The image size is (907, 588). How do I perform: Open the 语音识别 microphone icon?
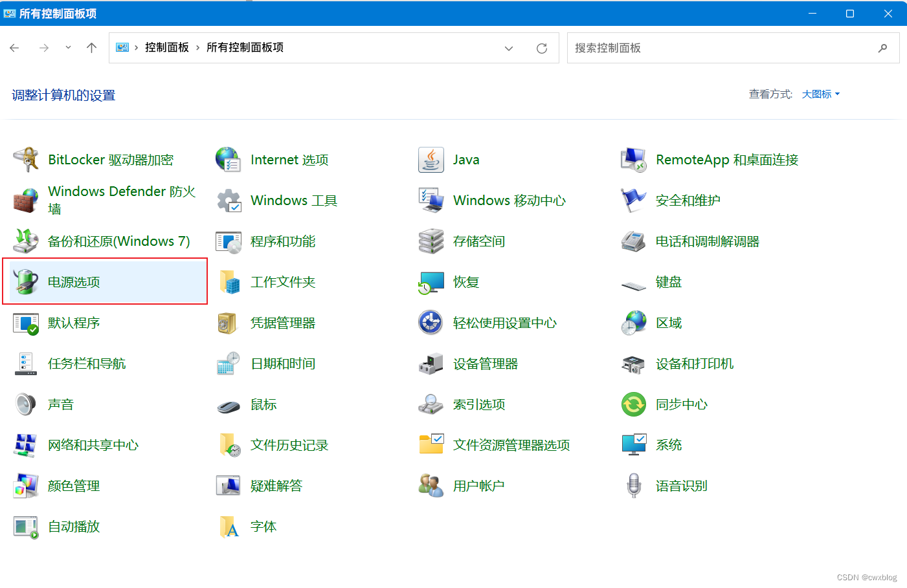point(634,486)
